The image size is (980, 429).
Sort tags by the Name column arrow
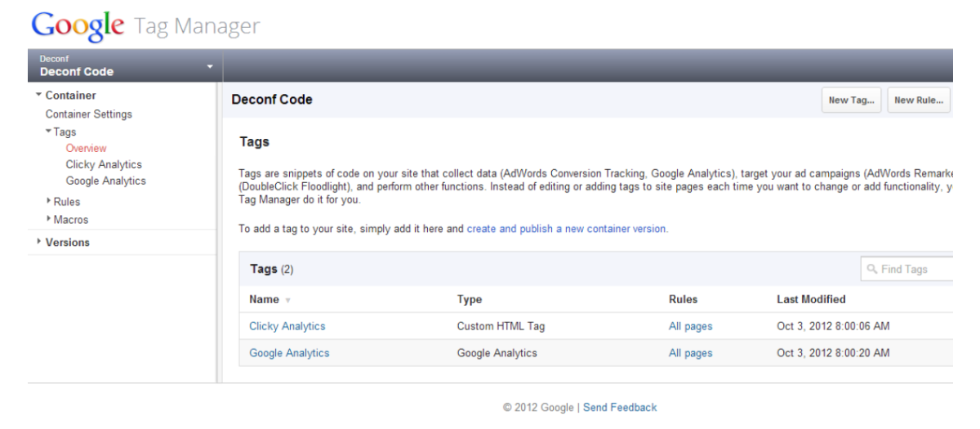[287, 300]
